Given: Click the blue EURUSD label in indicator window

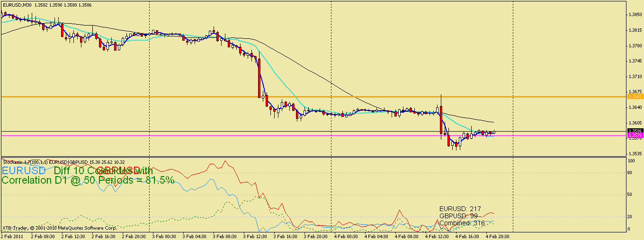Looking at the screenshot, I should point(24,170).
